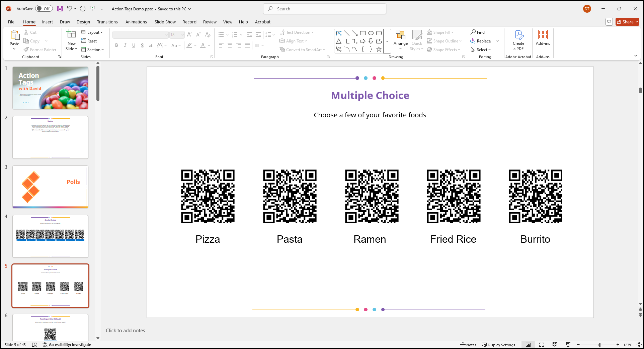Open Customize Quick Access Toolbar dropdown
644x349 pixels.
[x=102, y=9]
